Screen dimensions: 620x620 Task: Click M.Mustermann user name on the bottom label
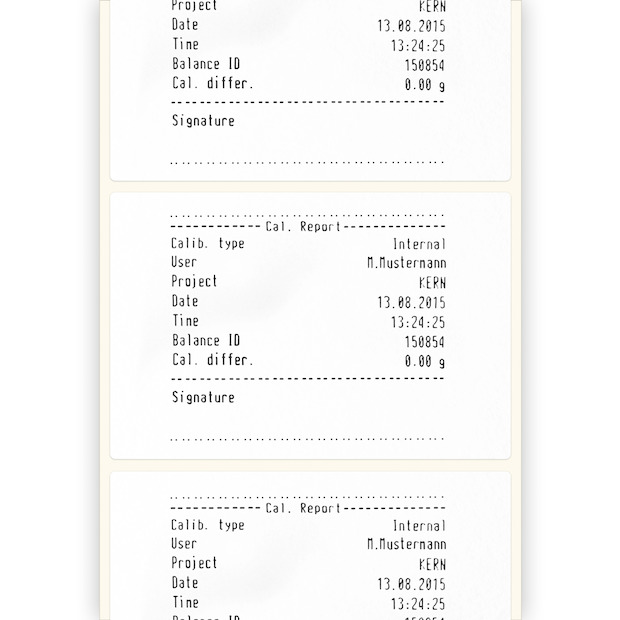[x=407, y=545]
